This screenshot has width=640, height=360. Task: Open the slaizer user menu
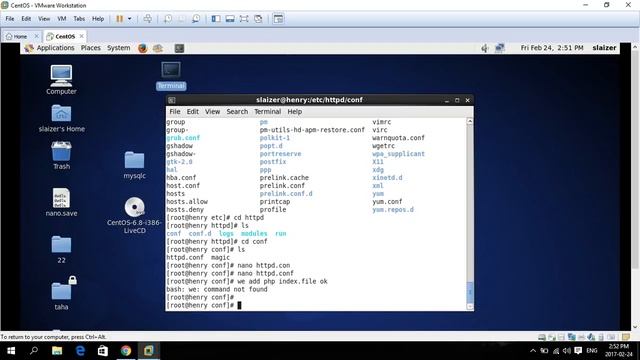point(604,48)
